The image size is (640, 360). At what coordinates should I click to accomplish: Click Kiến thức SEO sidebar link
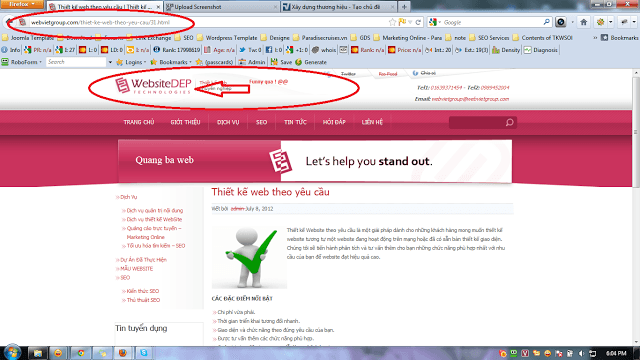[x=142, y=291]
